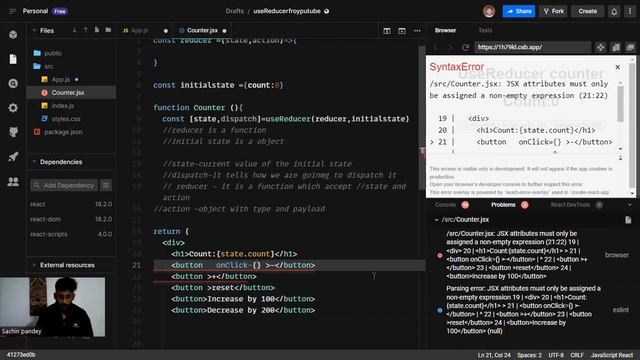The height and width of the screenshot is (360, 640).
Task: Go forward in the browser preview
Action: coord(450,47)
